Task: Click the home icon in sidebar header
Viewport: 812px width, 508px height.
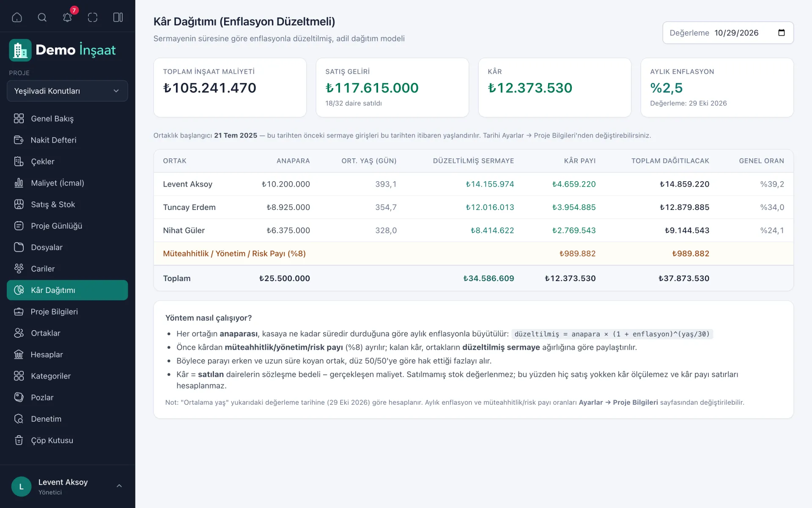Action: [x=17, y=17]
